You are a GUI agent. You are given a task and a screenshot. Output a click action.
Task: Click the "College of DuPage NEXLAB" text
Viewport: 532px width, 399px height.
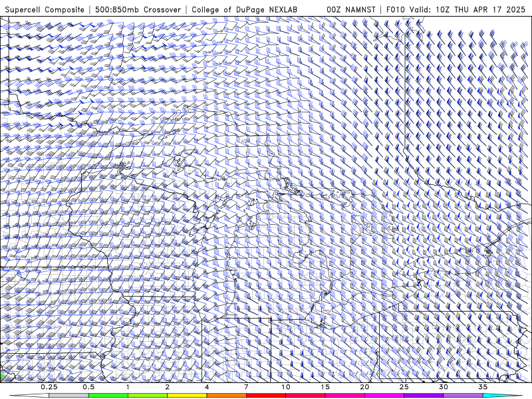244,9
